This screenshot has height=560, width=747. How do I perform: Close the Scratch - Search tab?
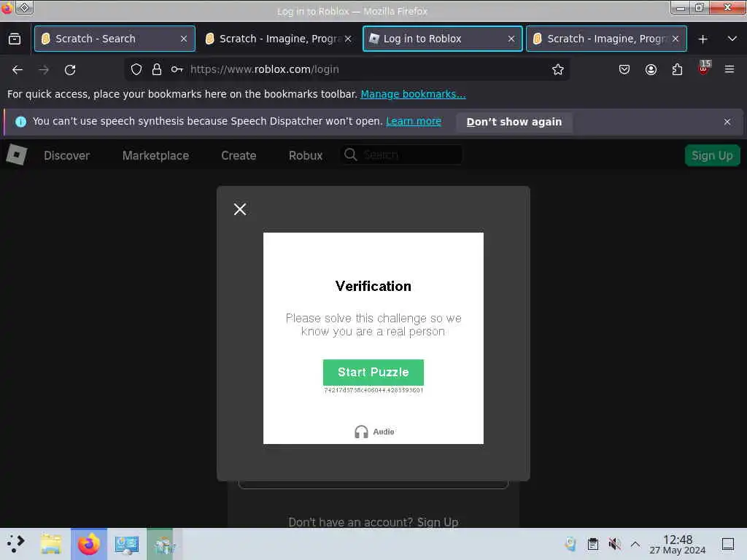point(184,39)
